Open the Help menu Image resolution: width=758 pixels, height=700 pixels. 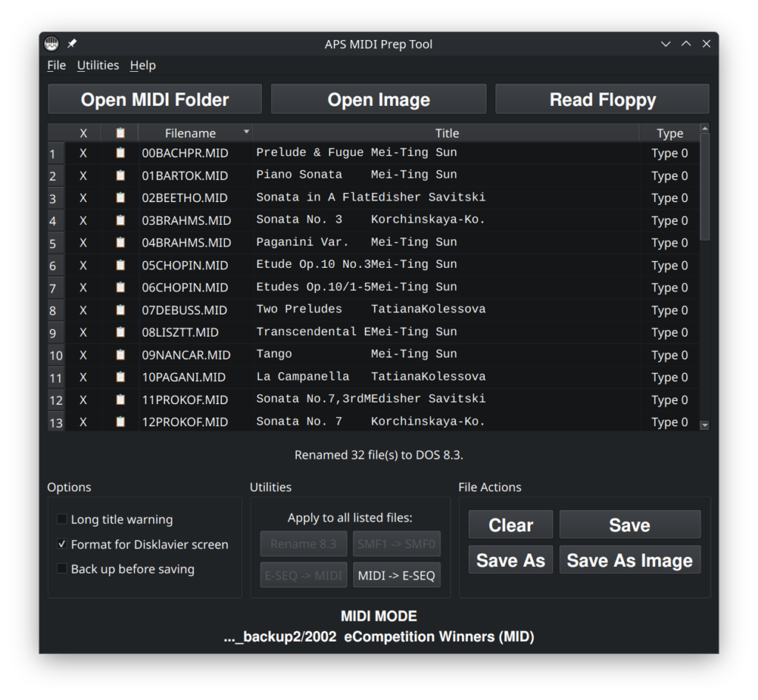(x=142, y=65)
